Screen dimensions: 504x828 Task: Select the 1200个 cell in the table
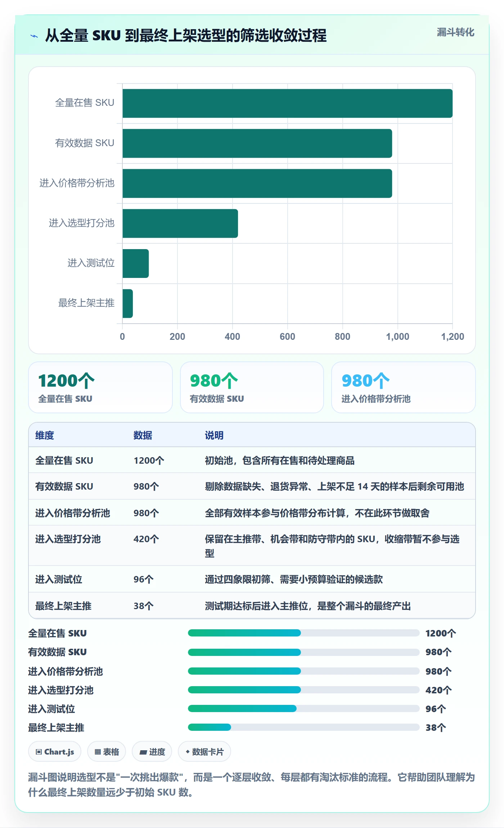coord(149,460)
